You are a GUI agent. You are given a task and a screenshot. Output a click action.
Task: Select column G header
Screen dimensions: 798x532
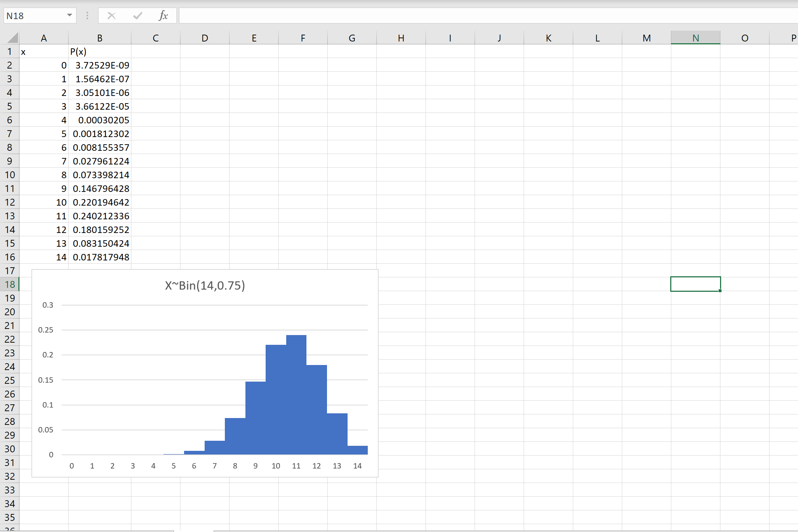[352, 38]
